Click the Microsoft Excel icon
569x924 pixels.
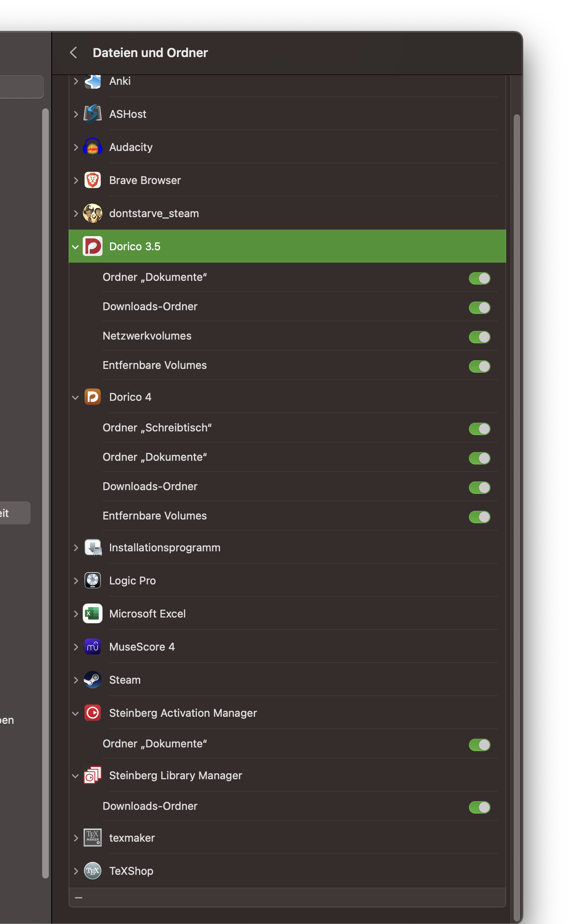coord(93,613)
